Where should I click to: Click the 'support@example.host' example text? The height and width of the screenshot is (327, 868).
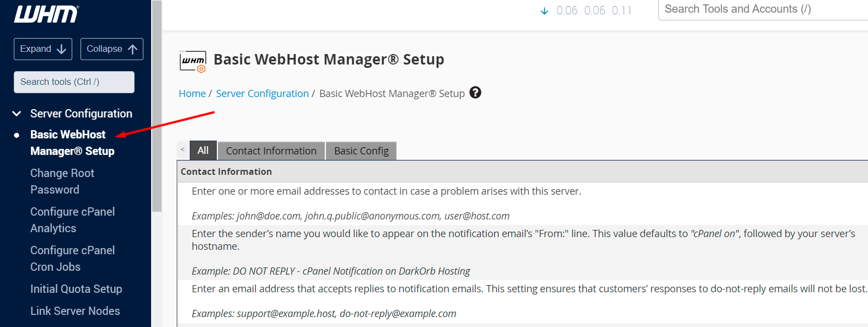coord(324,314)
